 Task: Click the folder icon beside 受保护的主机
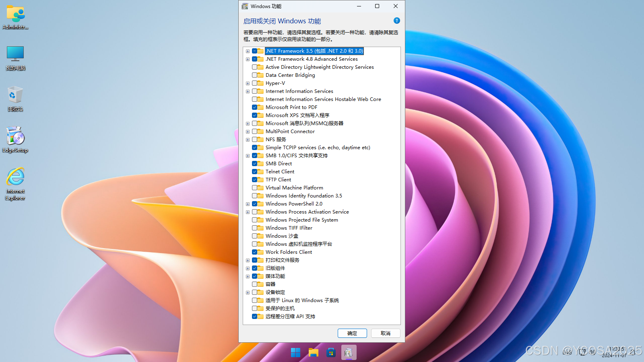click(261, 309)
